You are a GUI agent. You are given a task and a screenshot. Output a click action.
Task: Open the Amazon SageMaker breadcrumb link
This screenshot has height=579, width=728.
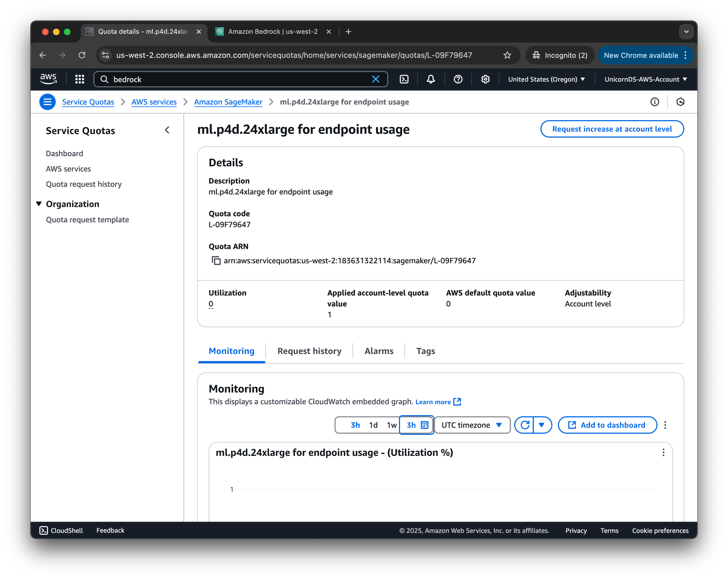228,102
